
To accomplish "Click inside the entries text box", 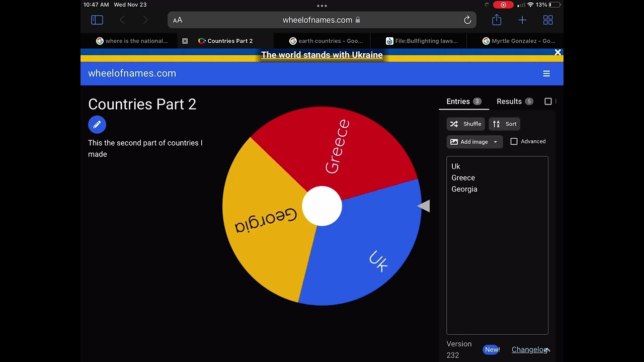I will click(x=497, y=245).
